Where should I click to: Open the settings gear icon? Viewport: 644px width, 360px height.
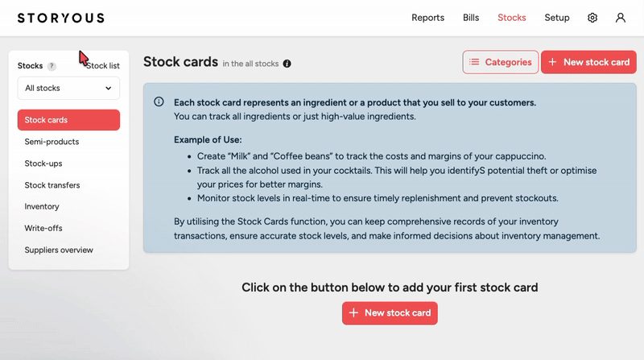[592, 18]
